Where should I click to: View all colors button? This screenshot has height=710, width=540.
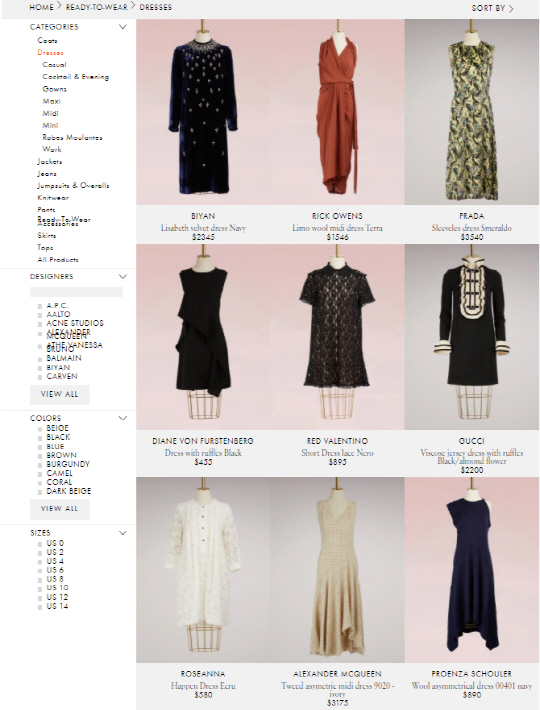pyautogui.click(x=59, y=509)
